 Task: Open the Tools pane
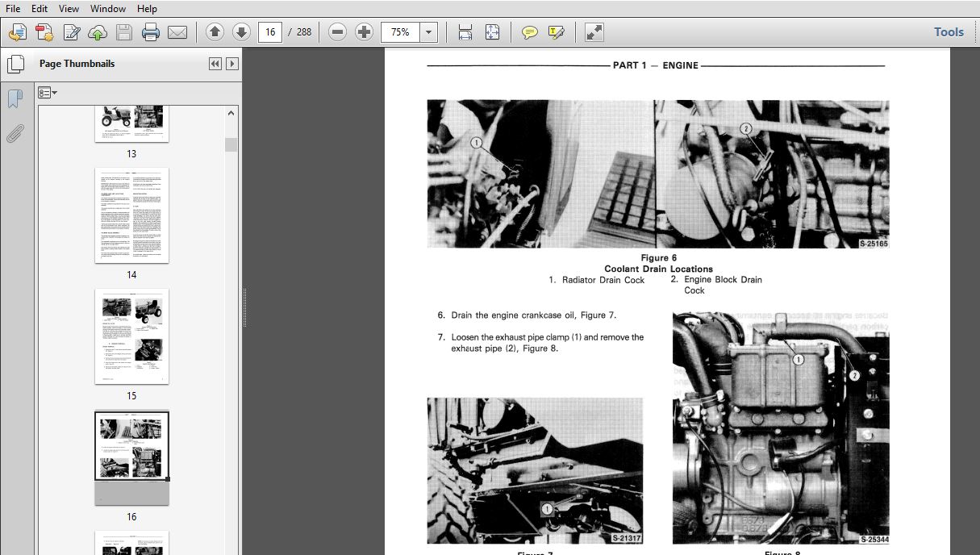[x=949, y=32]
